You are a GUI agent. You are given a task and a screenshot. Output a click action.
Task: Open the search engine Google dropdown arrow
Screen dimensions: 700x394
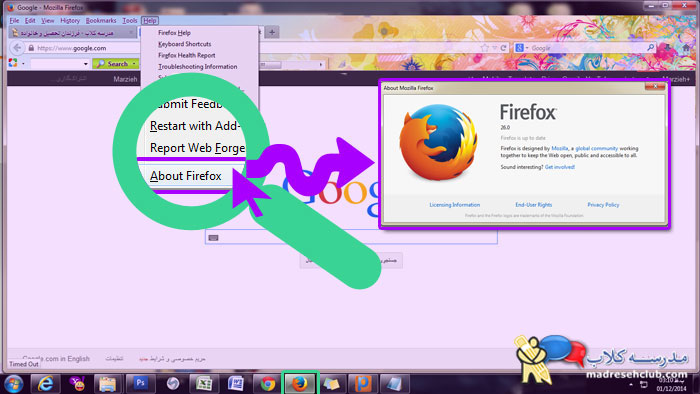tap(527, 48)
